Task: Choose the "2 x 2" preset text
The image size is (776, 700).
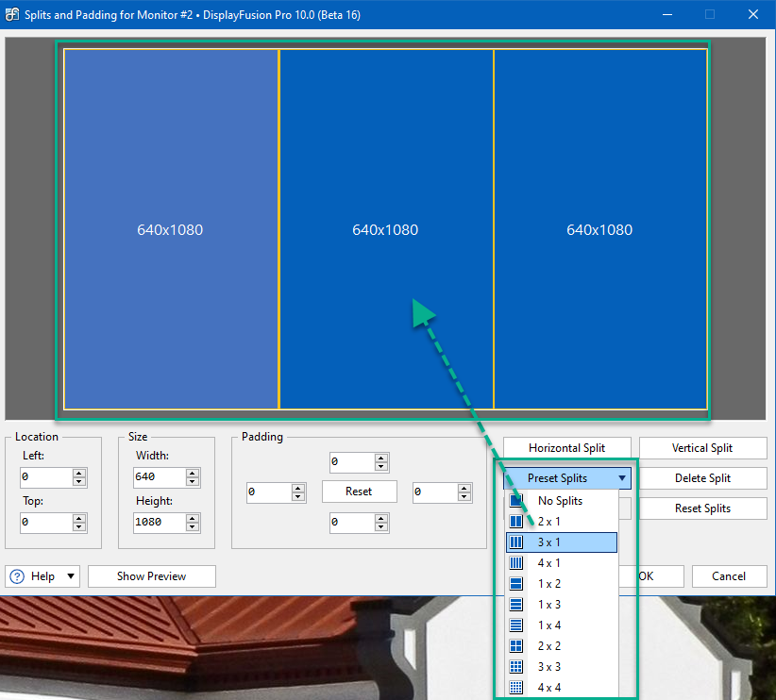Action: click(x=548, y=646)
